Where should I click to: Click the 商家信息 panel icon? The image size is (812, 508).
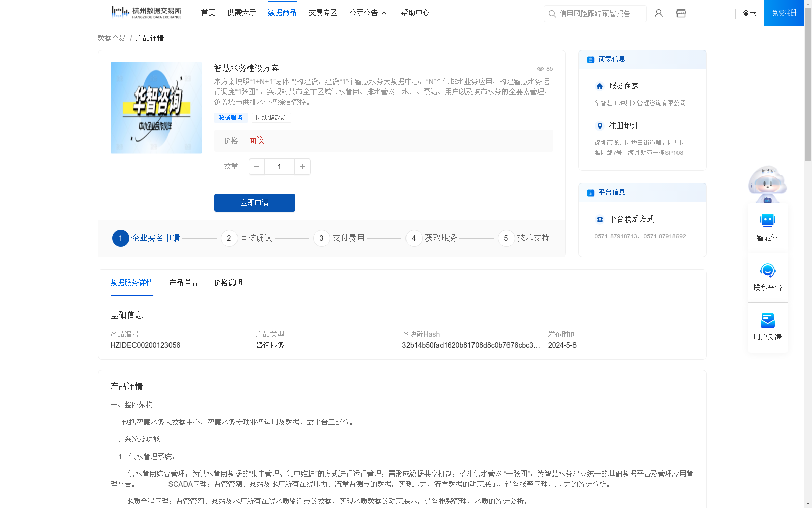pyautogui.click(x=590, y=59)
